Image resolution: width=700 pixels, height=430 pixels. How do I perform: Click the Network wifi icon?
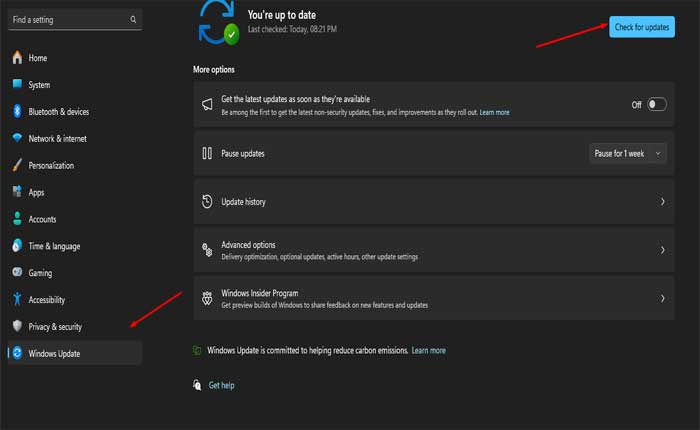click(x=17, y=138)
